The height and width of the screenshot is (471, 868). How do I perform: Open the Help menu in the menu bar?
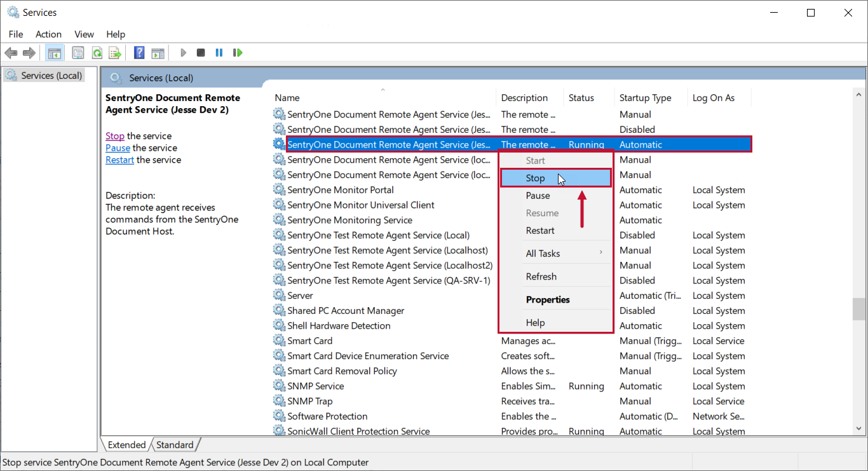pyautogui.click(x=116, y=34)
